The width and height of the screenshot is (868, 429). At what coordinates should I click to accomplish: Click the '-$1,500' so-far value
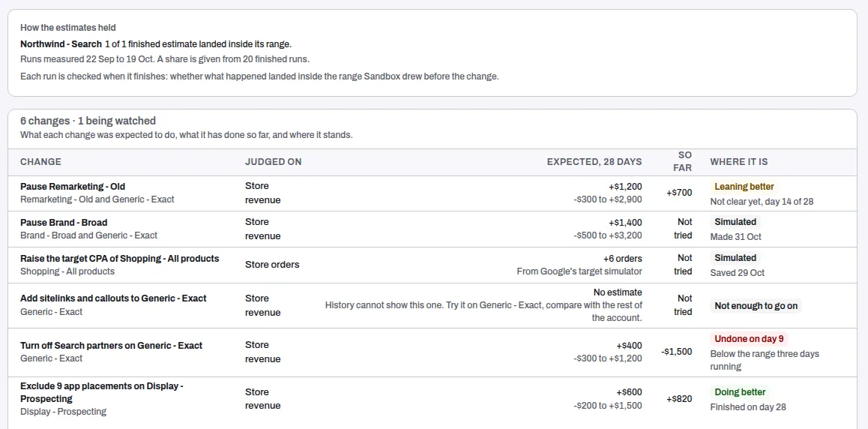click(676, 352)
